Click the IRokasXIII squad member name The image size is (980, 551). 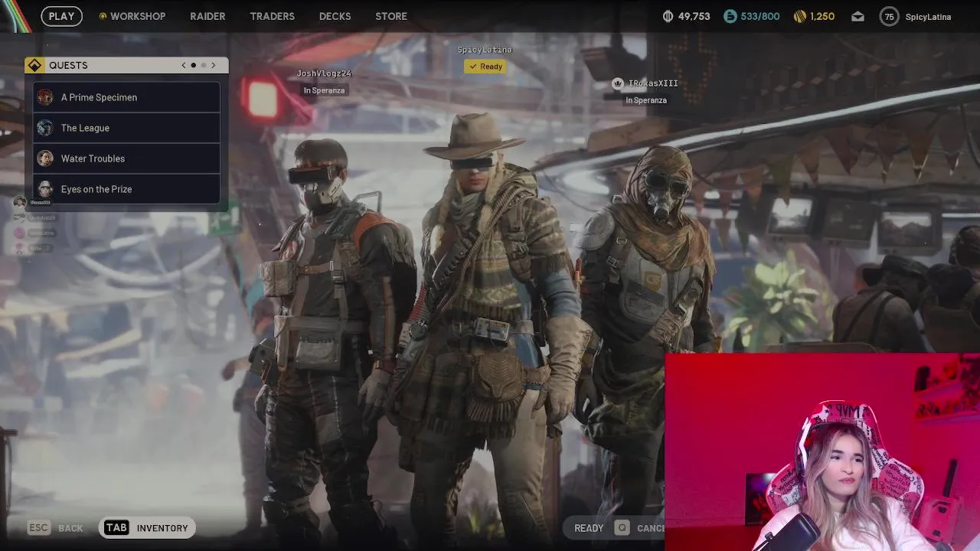tap(653, 83)
